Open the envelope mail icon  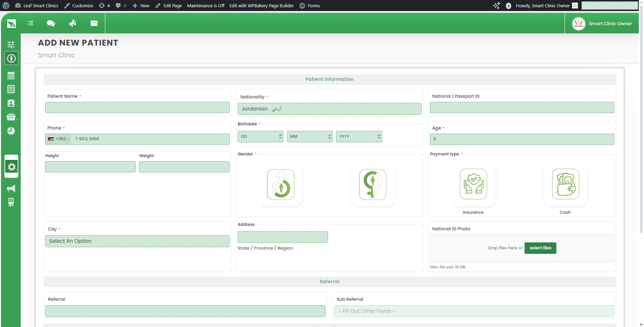click(94, 23)
